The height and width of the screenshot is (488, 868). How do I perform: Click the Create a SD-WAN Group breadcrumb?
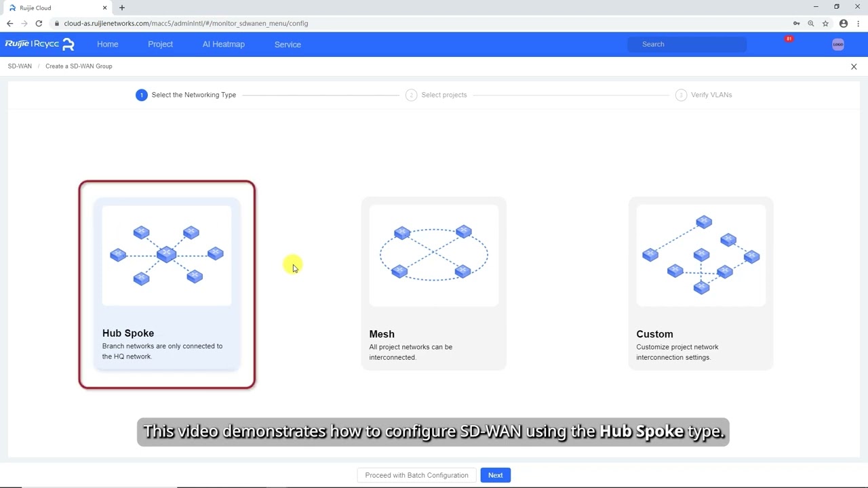coord(79,66)
